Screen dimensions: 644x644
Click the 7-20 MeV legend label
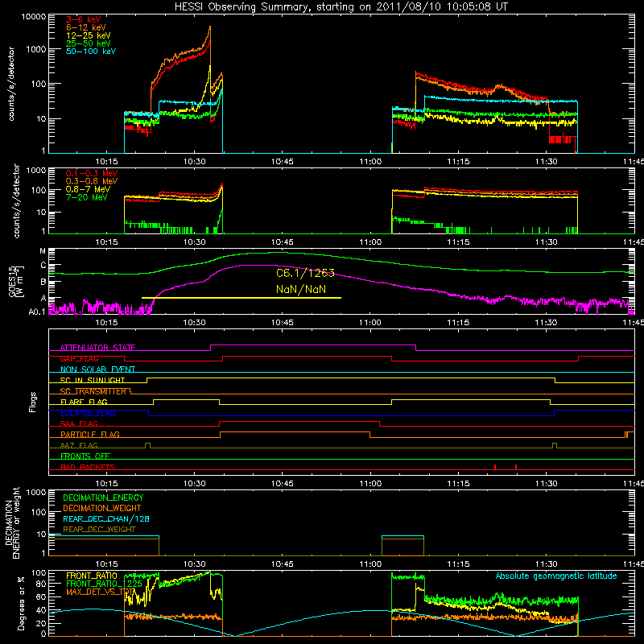click(x=87, y=197)
